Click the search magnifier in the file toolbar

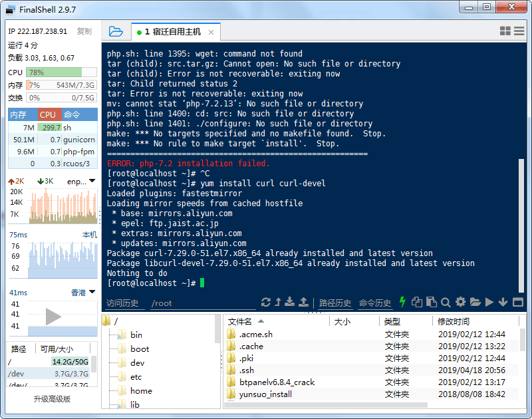[x=446, y=302]
